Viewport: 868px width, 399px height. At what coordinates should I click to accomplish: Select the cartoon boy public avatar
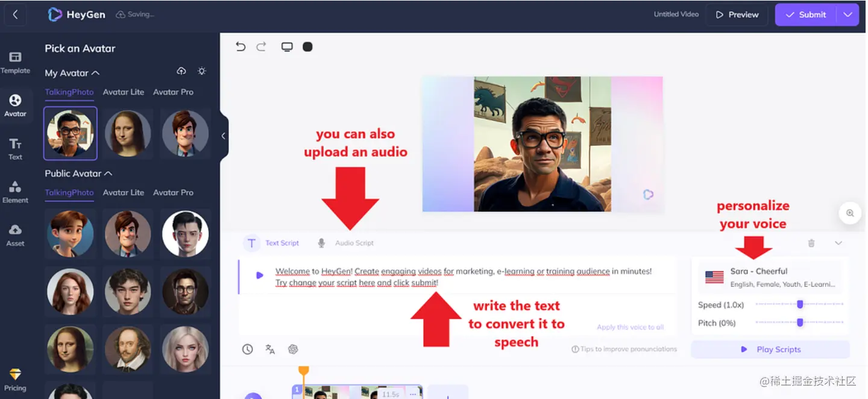[x=71, y=234]
